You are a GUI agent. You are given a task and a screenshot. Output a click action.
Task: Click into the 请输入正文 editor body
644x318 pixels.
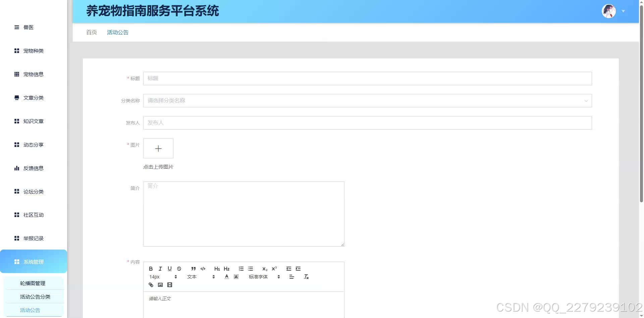click(x=244, y=305)
